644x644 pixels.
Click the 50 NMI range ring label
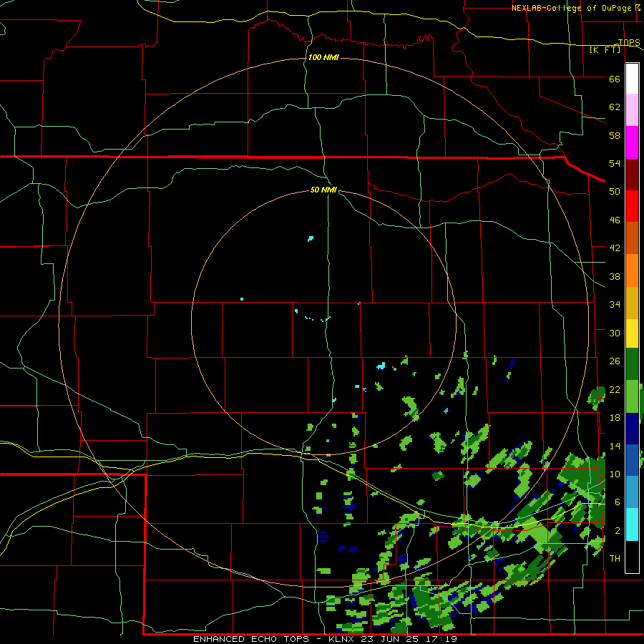click(323, 190)
